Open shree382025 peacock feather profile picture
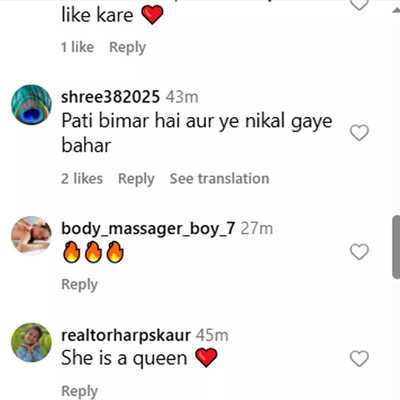This screenshot has width=400, height=400. [x=31, y=105]
